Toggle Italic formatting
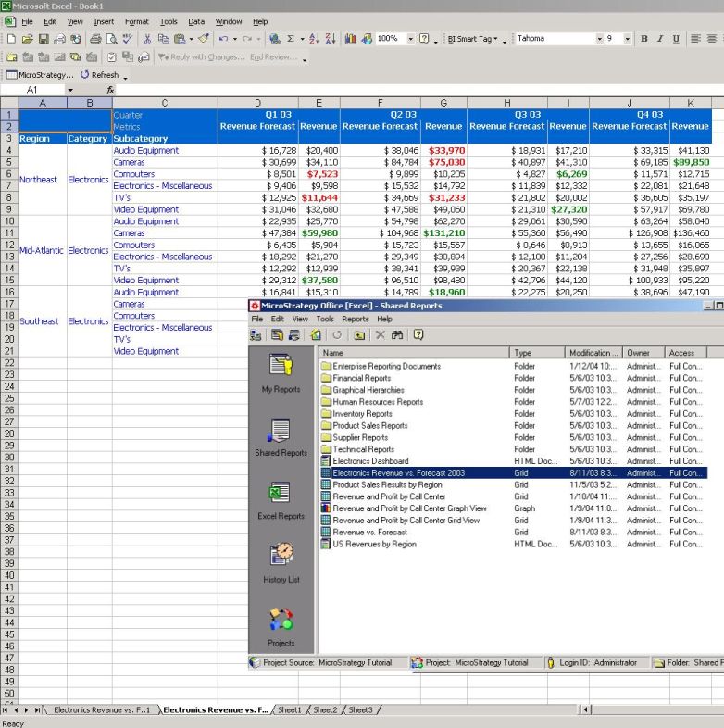This screenshot has height=728, width=724. [x=660, y=39]
